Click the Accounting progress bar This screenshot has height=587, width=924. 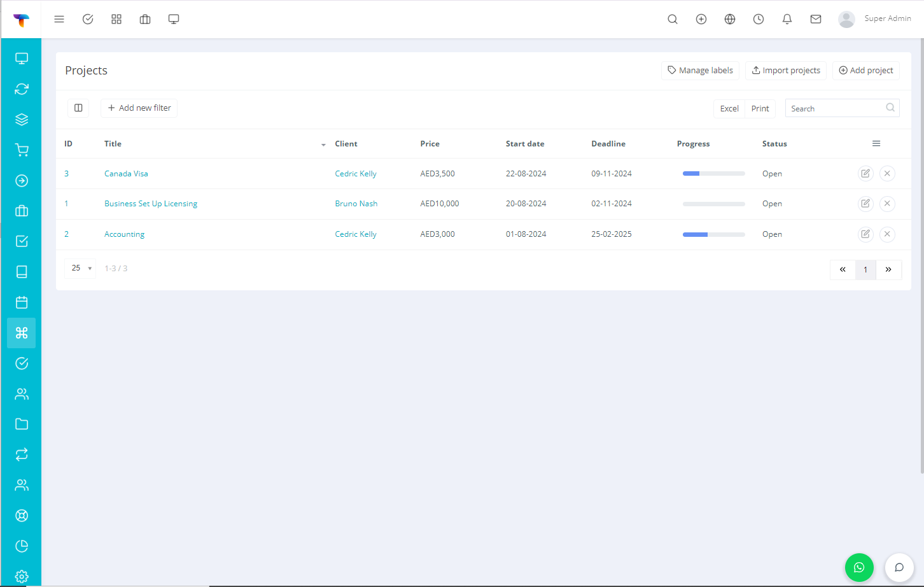point(714,235)
